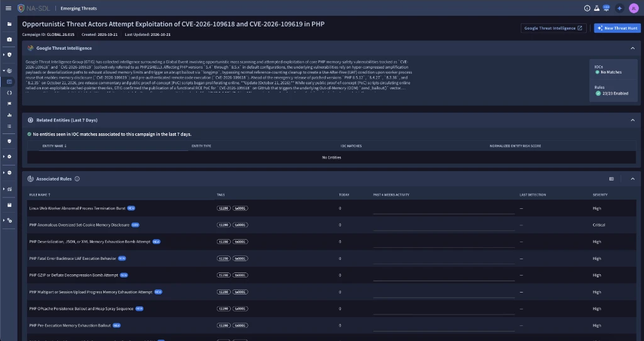Open the list icon in sidebar

tap(9, 126)
